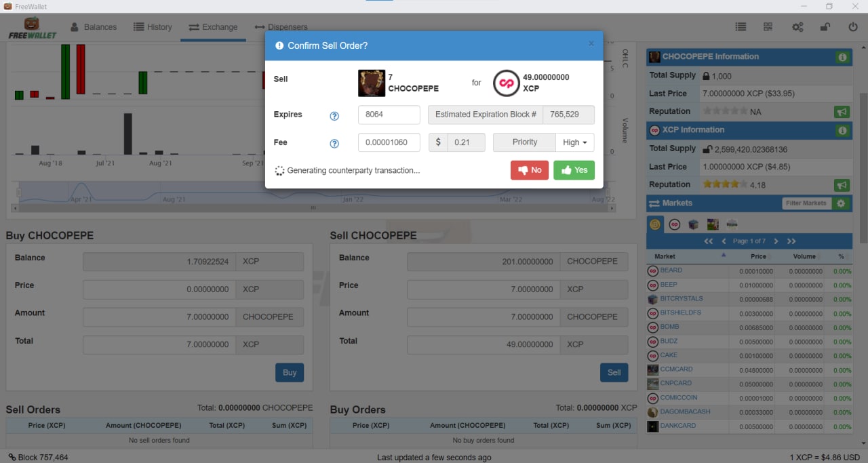Open Markets settings gear icon
Viewport: 868px width, 463px height.
click(841, 203)
